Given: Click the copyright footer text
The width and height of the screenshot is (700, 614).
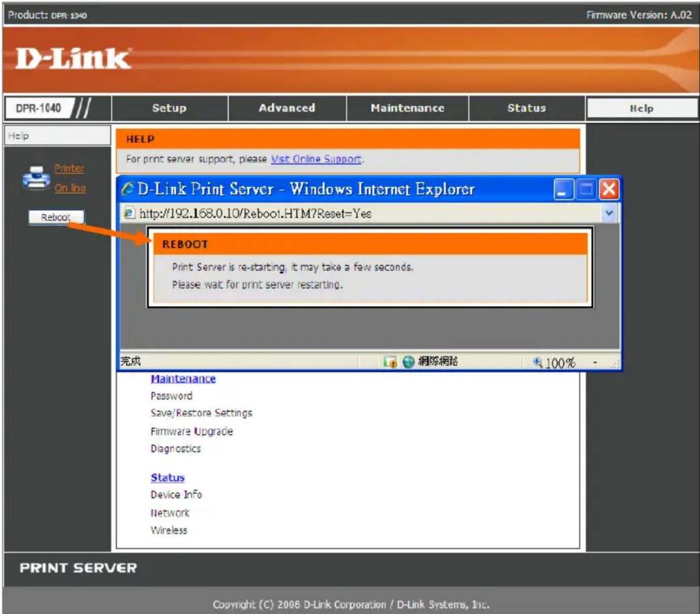Looking at the screenshot, I should tap(351, 604).
